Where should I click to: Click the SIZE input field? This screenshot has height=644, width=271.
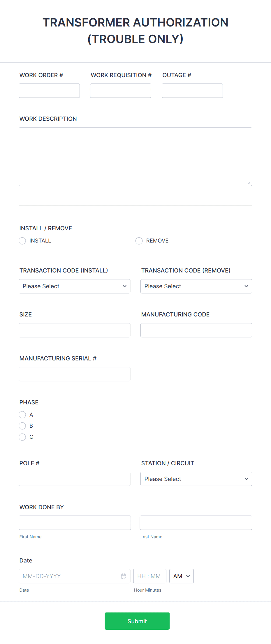(74, 330)
